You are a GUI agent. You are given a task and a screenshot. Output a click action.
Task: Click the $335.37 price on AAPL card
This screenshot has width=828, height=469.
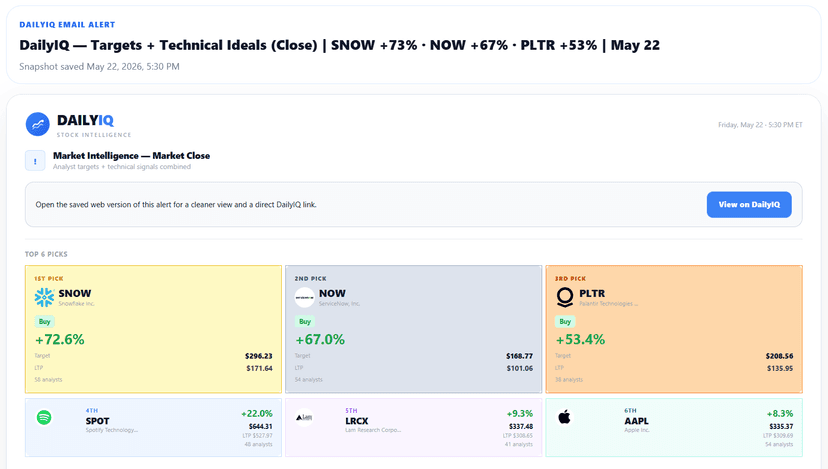(781, 426)
